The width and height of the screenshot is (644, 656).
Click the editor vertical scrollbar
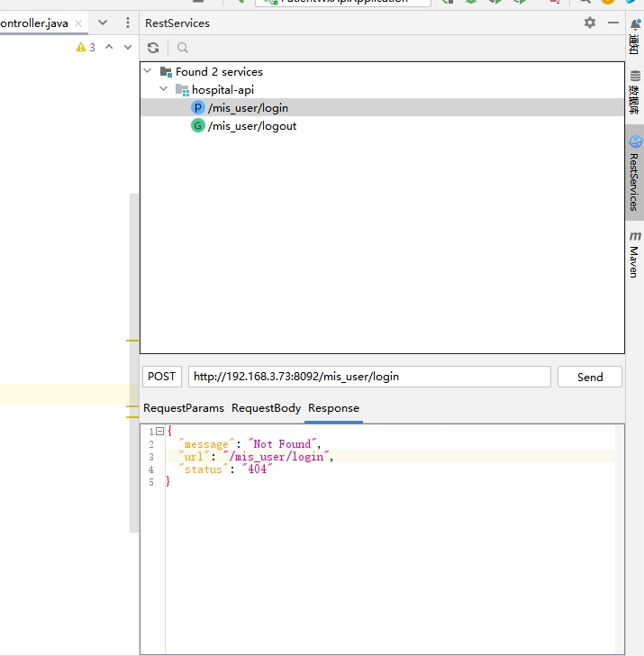point(134,363)
